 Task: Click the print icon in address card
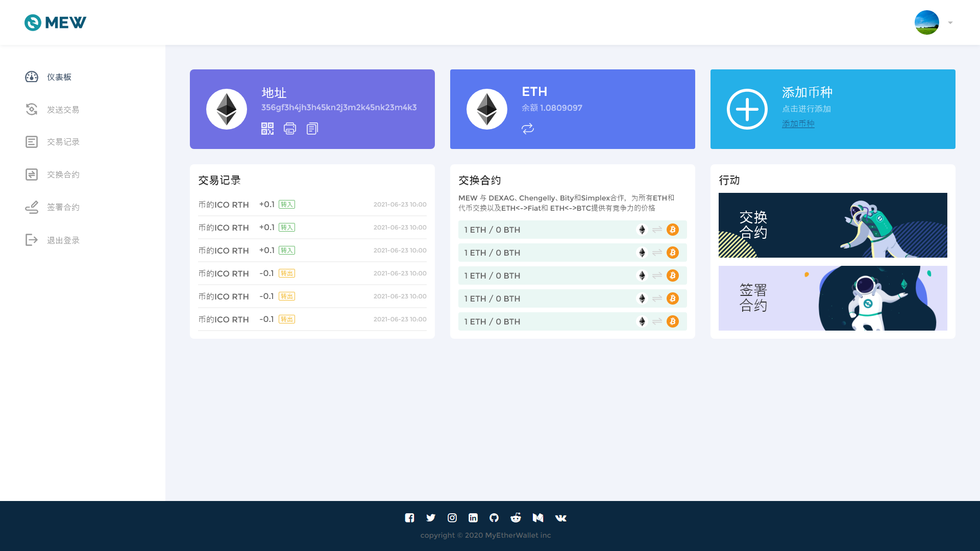click(x=290, y=129)
